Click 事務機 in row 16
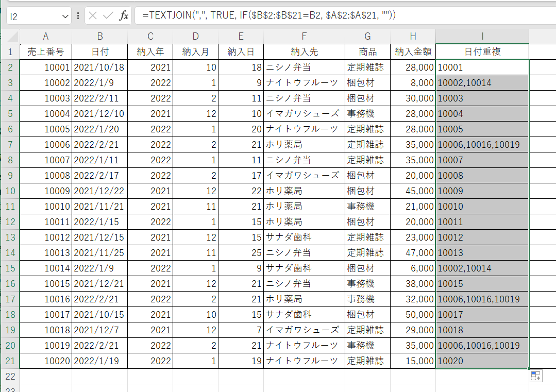 coord(367,283)
